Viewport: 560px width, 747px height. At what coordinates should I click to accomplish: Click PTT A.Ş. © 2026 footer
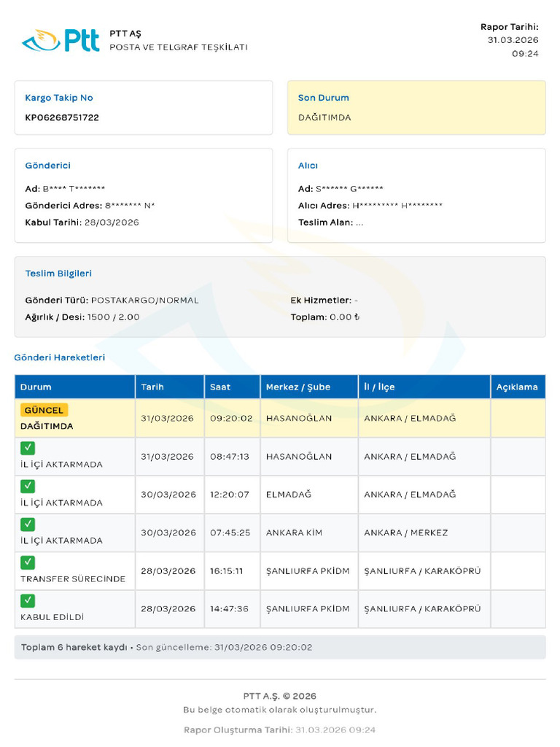tap(280, 696)
